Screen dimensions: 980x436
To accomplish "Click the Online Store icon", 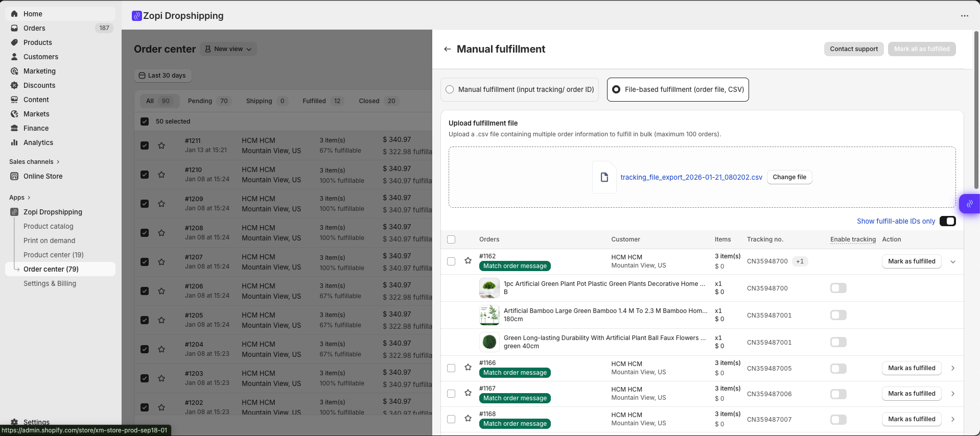I will coord(14,176).
